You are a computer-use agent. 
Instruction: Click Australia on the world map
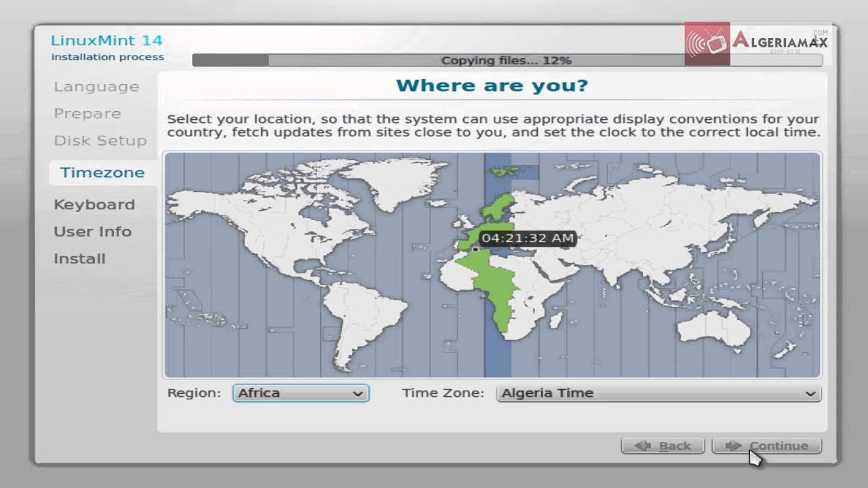(x=714, y=330)
